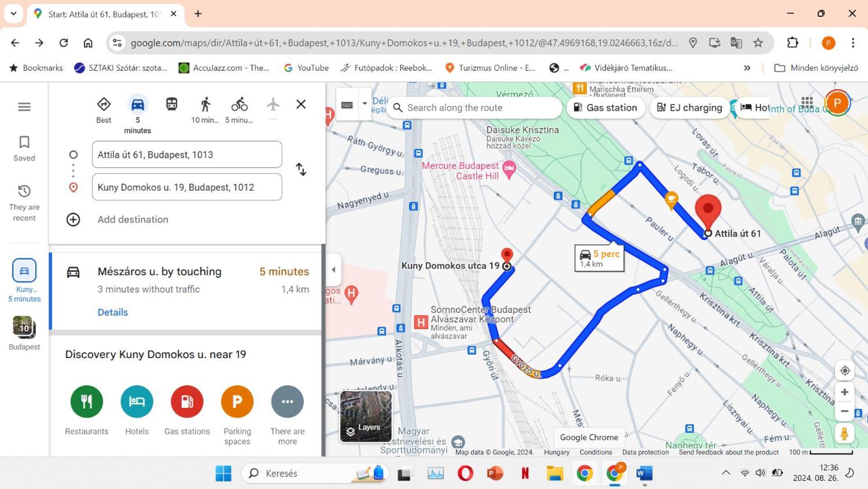Select the EJ charging filter chip
The width and height of the screenshot is (868, 489).
(x=689, y=108)
